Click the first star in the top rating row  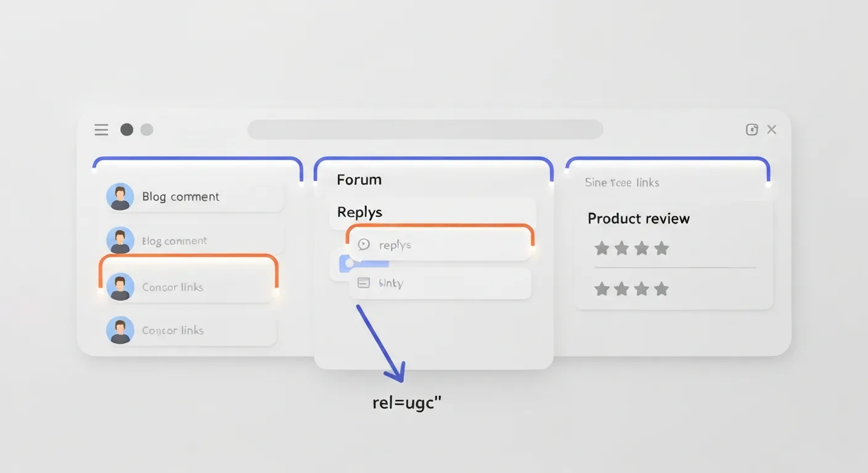coord(602,248)
